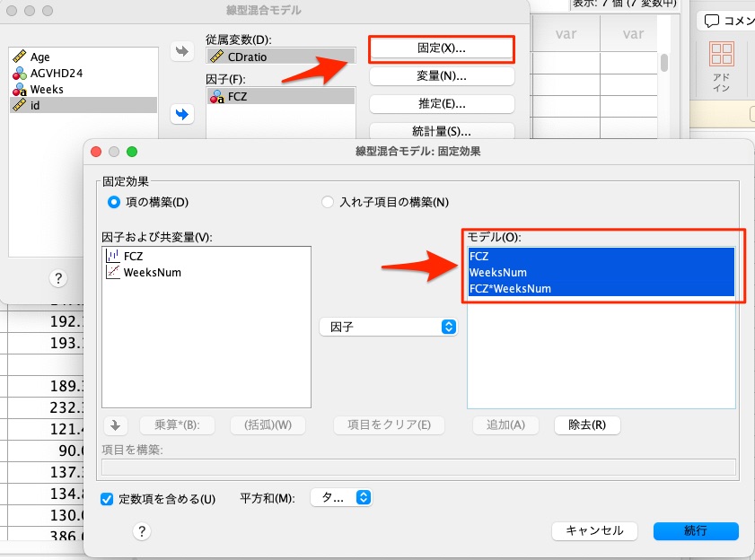Screen dimensions: 755x560
Task: Select the Age variable in the list
Action: (x=40, y=57)
